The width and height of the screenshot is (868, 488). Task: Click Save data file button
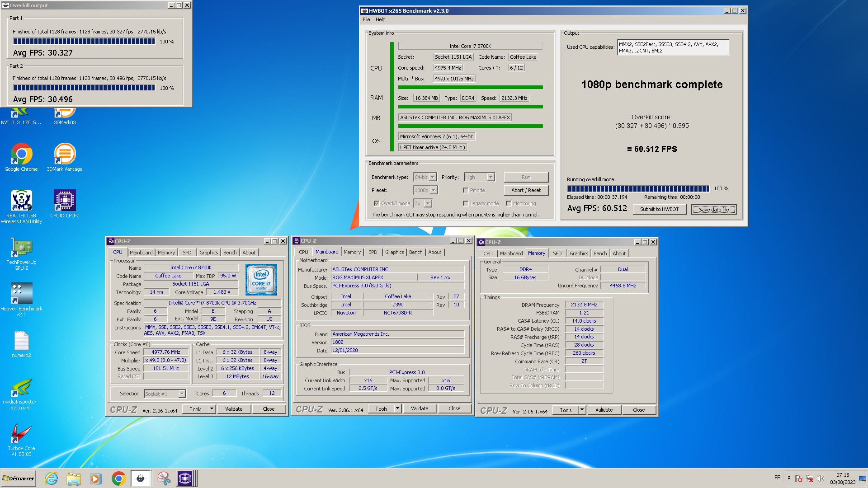713,209
